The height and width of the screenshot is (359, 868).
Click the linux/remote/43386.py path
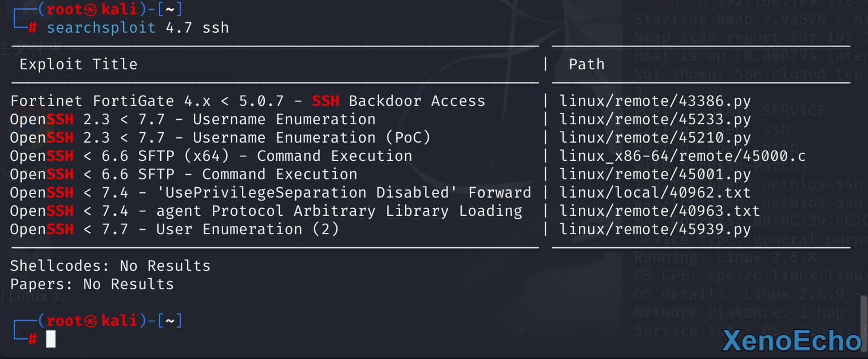coord(655,101)
